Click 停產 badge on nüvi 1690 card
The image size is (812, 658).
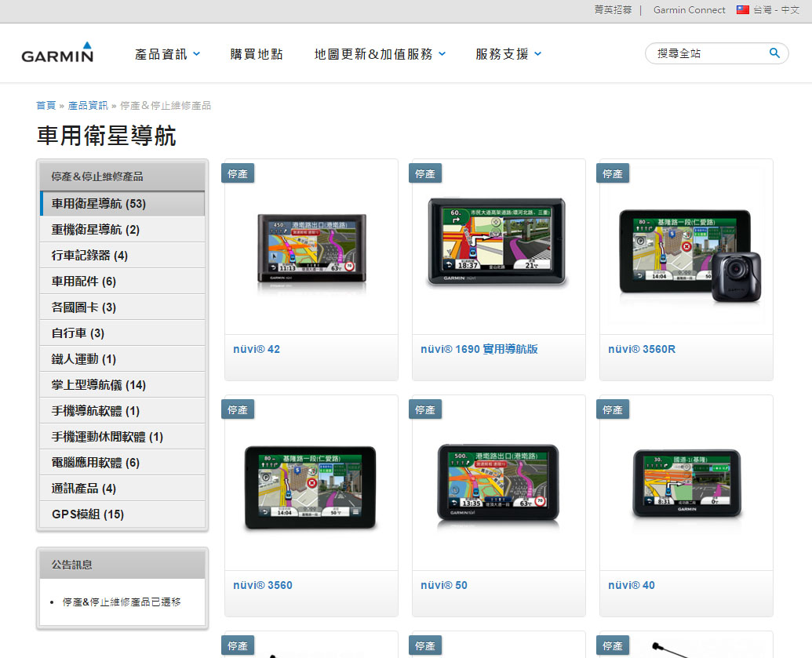tap(425, 173)
